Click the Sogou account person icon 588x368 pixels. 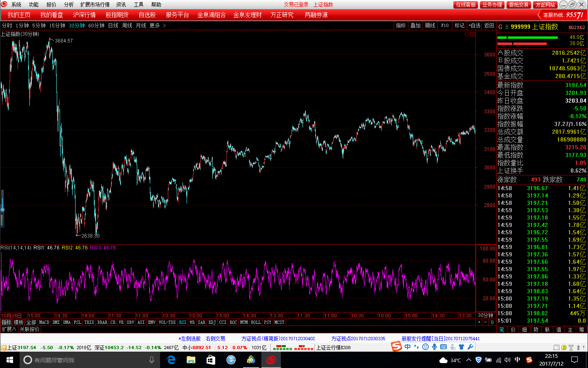pos(452,347)
